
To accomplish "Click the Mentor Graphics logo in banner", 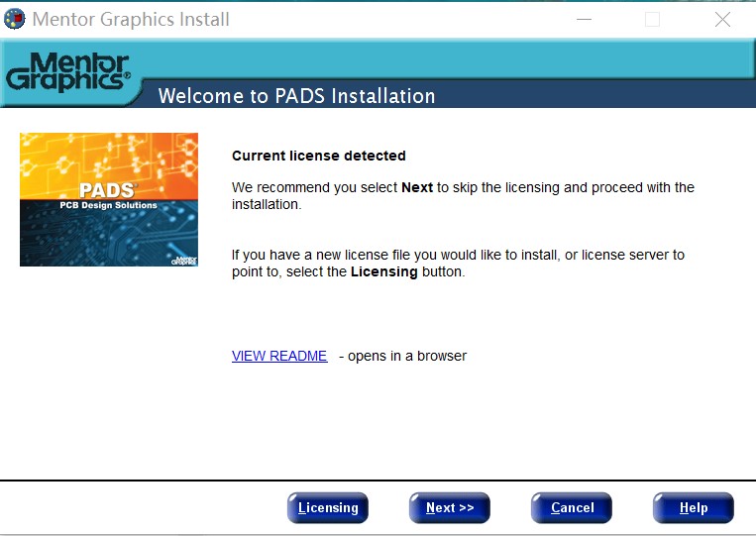I will pos(68,71).
